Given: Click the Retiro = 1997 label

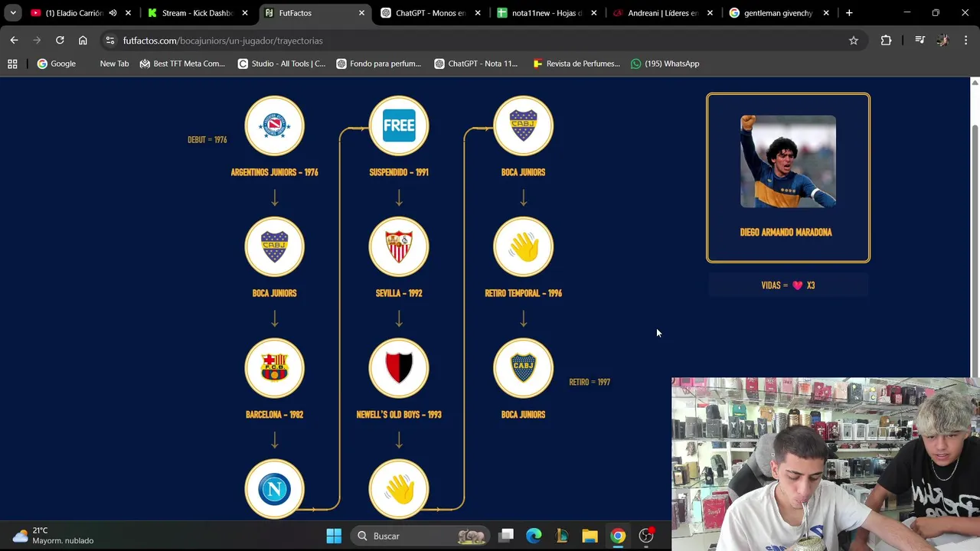Looking at the screenshot, I should 590,382.
